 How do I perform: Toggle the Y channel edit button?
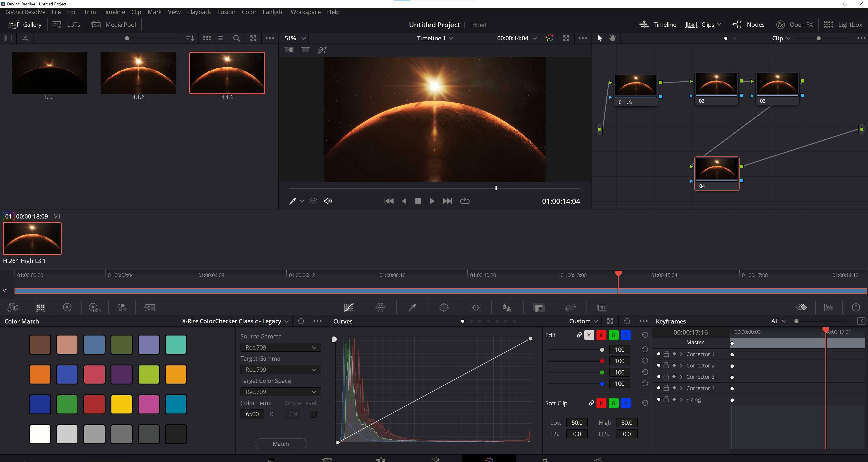click(589, 335)
